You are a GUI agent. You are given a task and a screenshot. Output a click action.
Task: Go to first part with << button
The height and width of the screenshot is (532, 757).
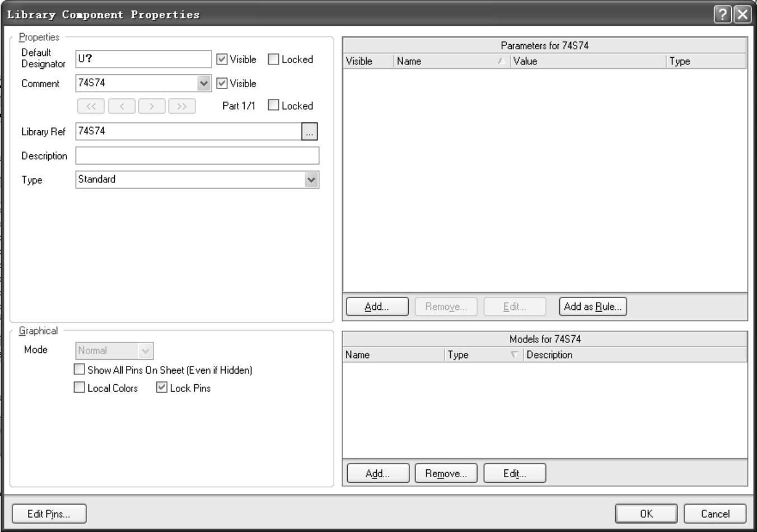coord(91,106)
